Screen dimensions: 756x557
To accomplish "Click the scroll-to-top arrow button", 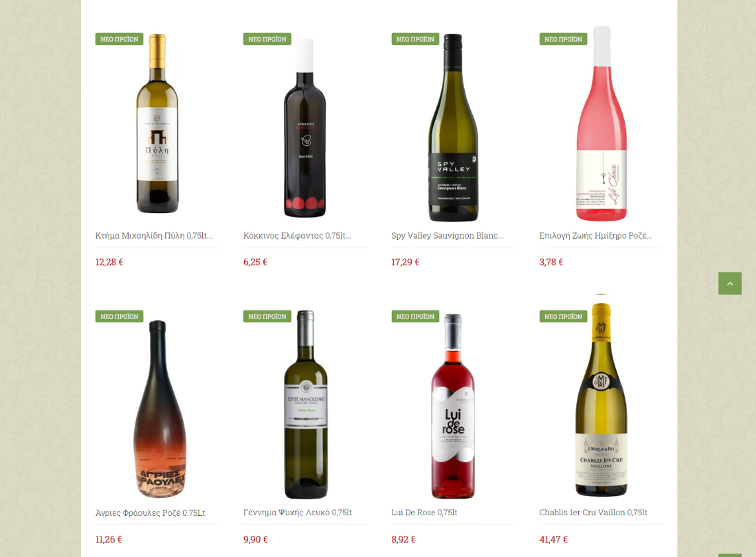I will click(729, 284).
